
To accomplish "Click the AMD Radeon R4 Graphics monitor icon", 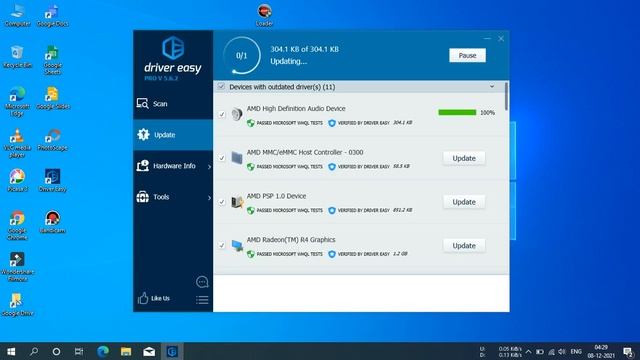I will [x=237, y=245].
